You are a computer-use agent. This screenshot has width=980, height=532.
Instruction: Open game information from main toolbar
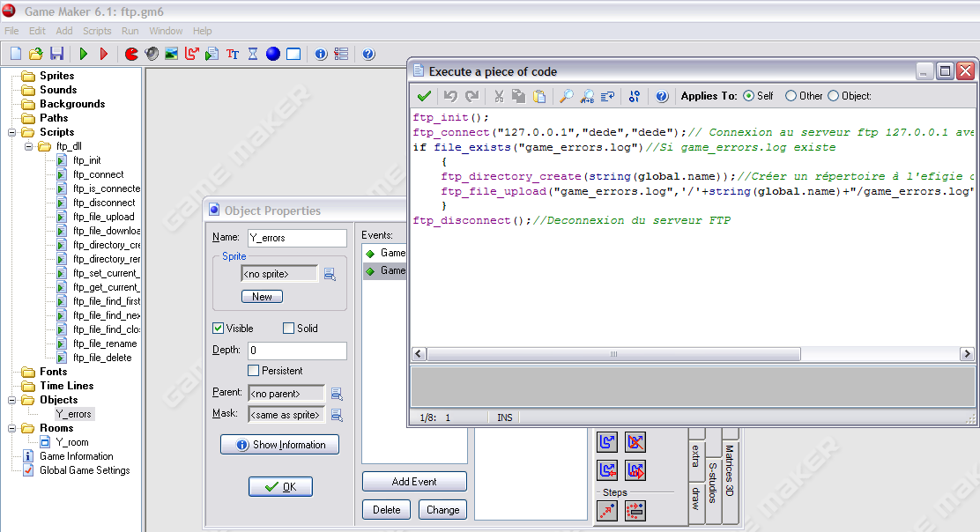(321, 54)
